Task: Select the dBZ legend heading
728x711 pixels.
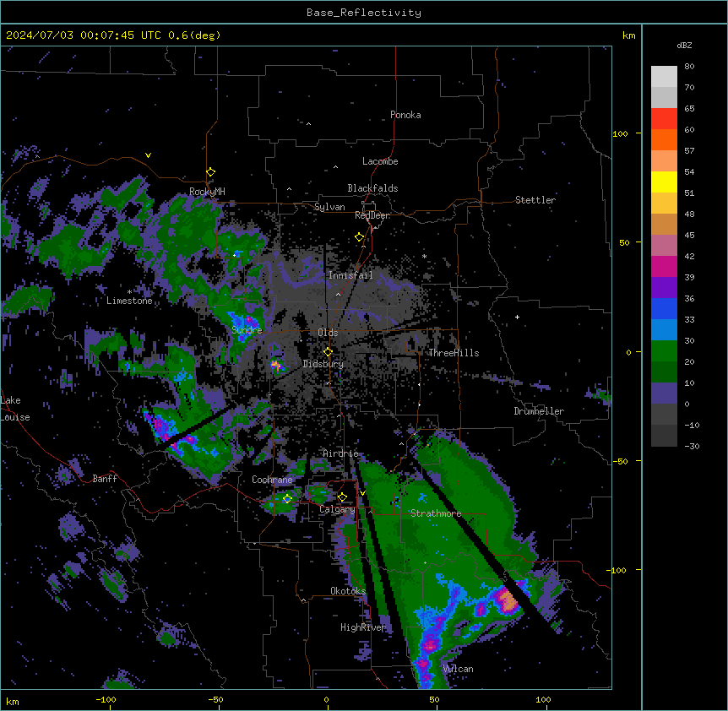Action: [x=684, y=46]
